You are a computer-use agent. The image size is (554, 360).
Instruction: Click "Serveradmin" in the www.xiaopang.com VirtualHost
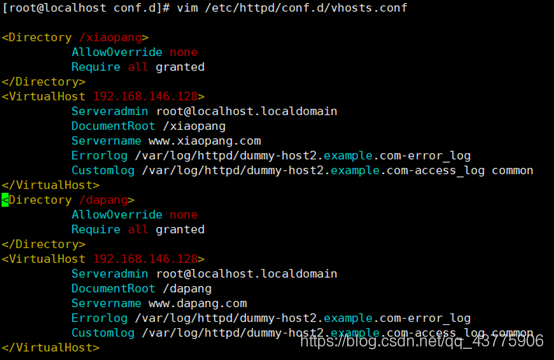pyautogui.click(x=110, y=111)
